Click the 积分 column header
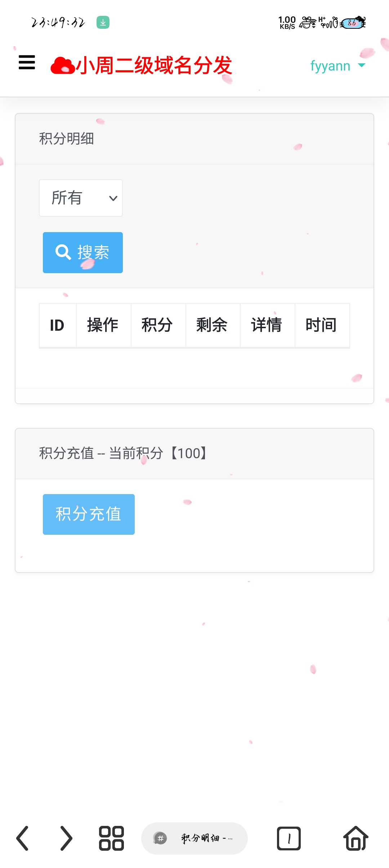Viewport: 389px width, 868px height. pyautogui.click(x=157, y=325)
